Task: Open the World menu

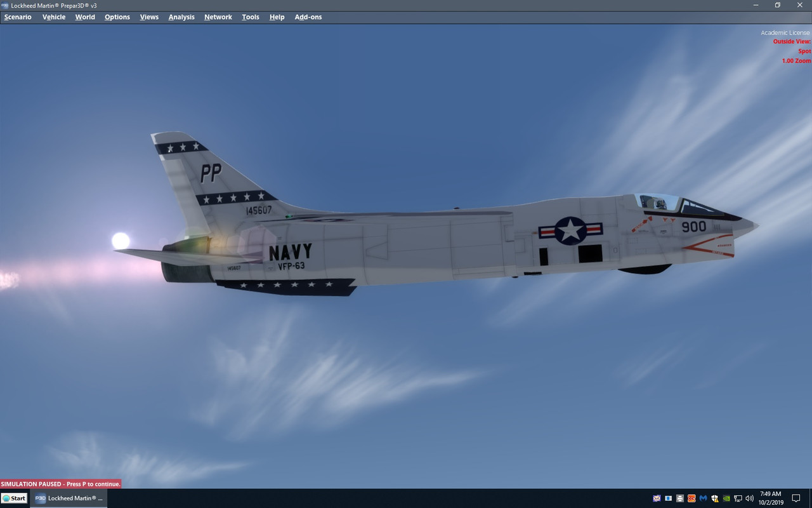Action: pos(85,17)
